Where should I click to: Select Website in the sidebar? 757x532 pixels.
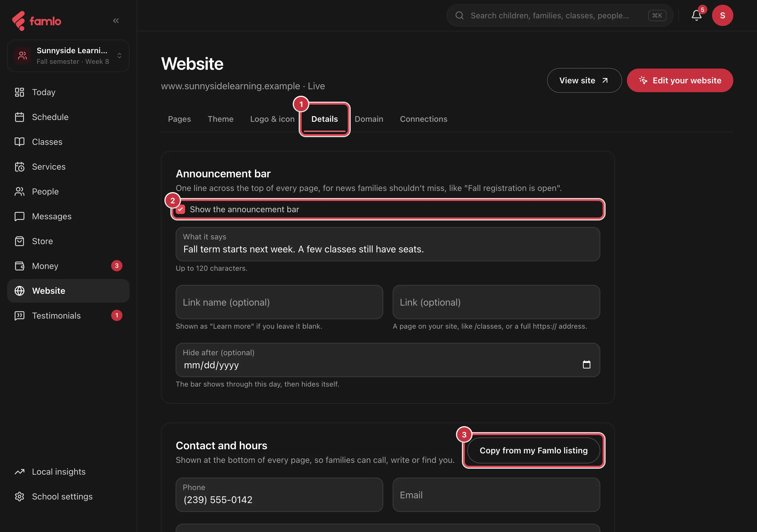68,291
